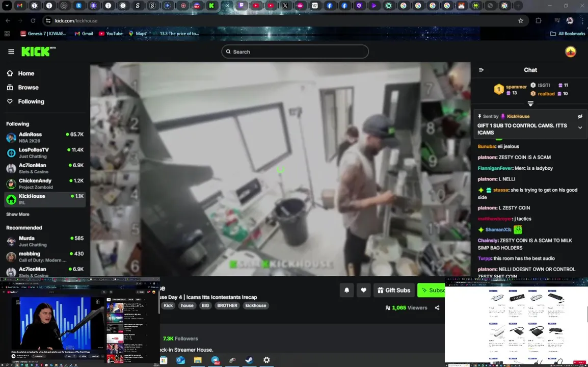Click the BIG stream tag
This screenshot has width=588, height=367.
pyautogui.click(x=205, y=305)
